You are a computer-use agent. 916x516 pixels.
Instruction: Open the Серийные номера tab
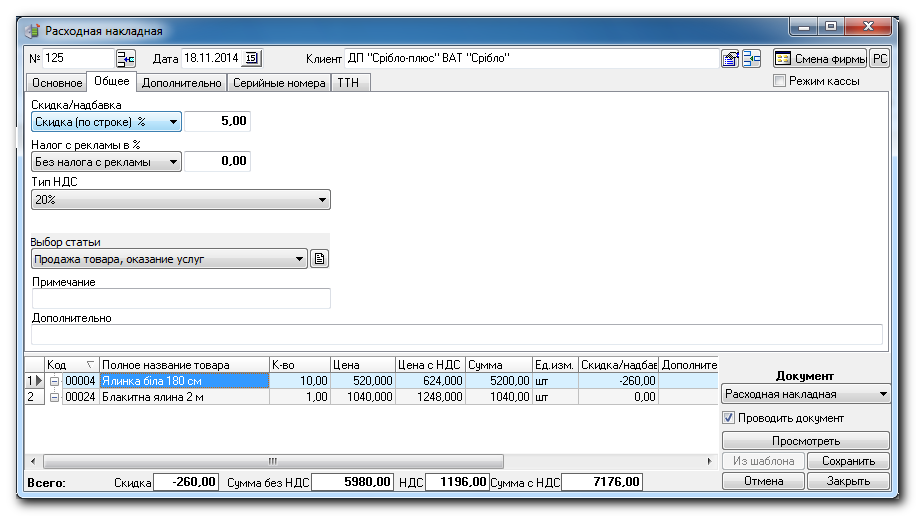279,83
